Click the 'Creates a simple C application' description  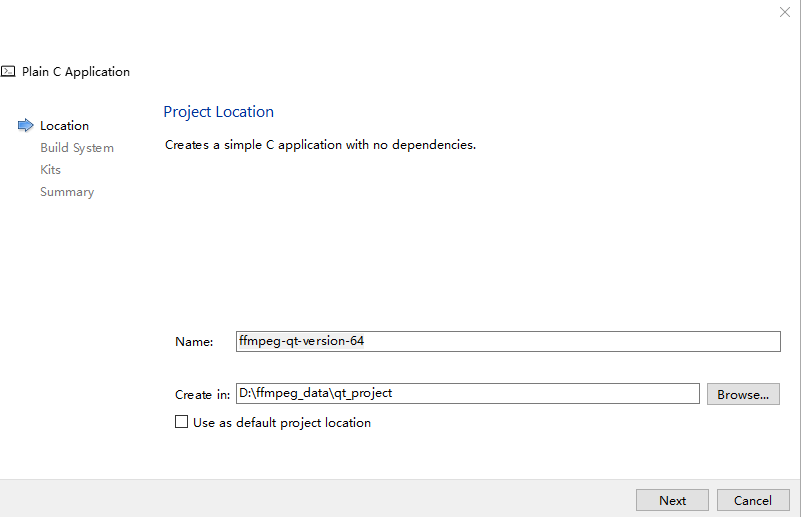320,145
